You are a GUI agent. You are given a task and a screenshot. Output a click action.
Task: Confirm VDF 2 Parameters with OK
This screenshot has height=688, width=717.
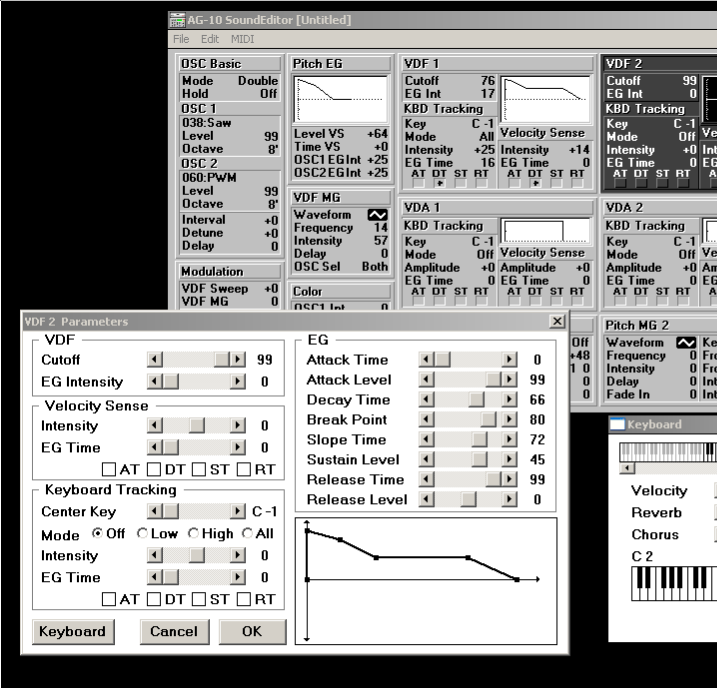click(x=252, y=631)
